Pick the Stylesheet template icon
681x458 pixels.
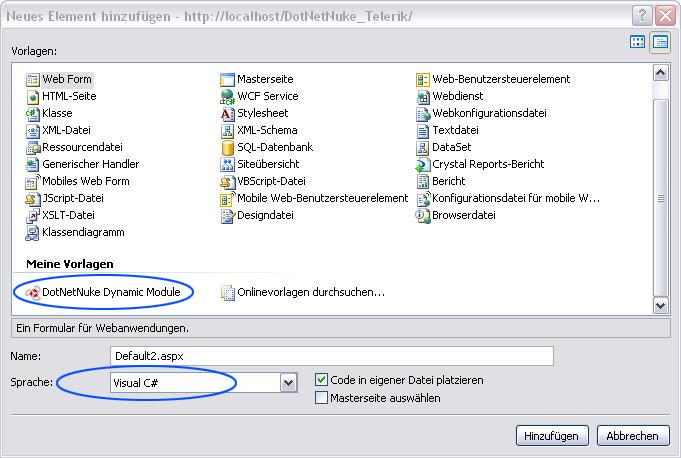pos(227,114)
